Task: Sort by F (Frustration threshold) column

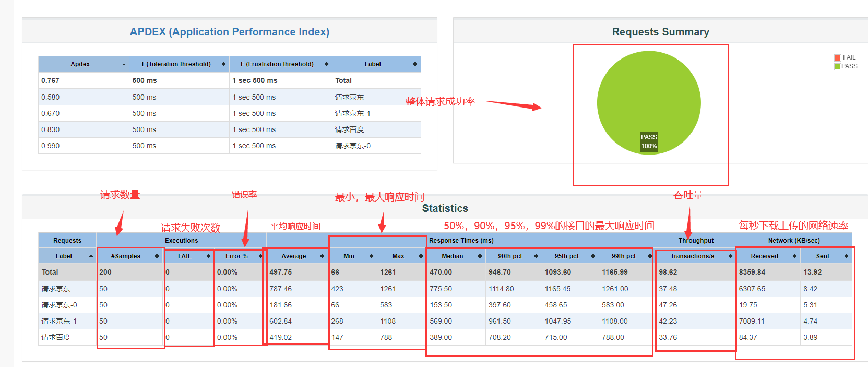Action: click(x=280, y=64)
